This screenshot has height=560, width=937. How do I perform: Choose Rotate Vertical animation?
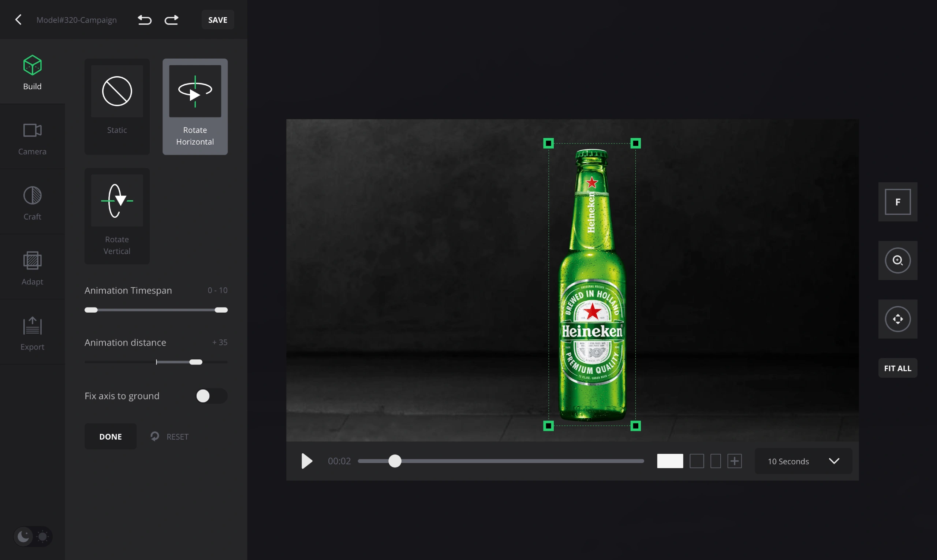pos(117,215)
